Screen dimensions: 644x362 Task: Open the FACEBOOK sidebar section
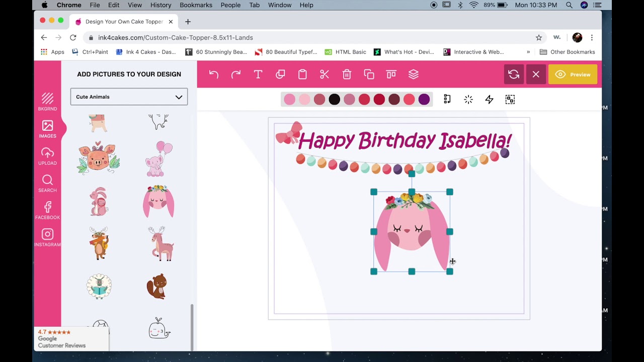47,210
